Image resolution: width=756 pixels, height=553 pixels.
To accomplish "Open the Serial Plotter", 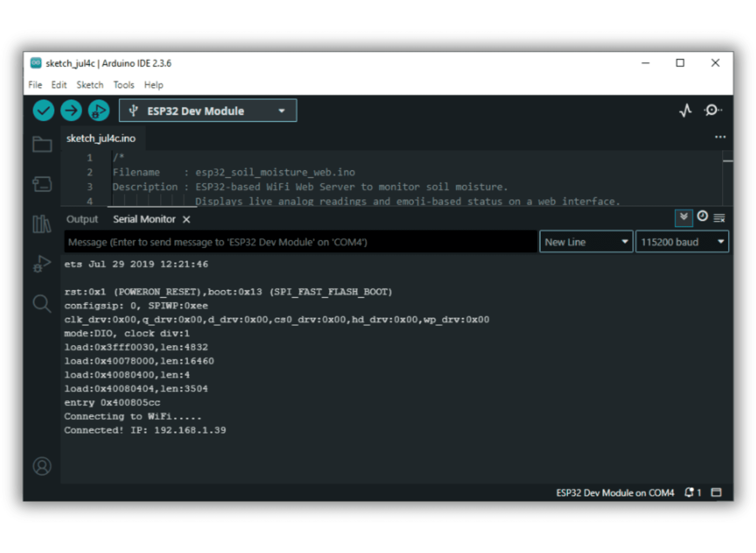I will tap(685, 110).
